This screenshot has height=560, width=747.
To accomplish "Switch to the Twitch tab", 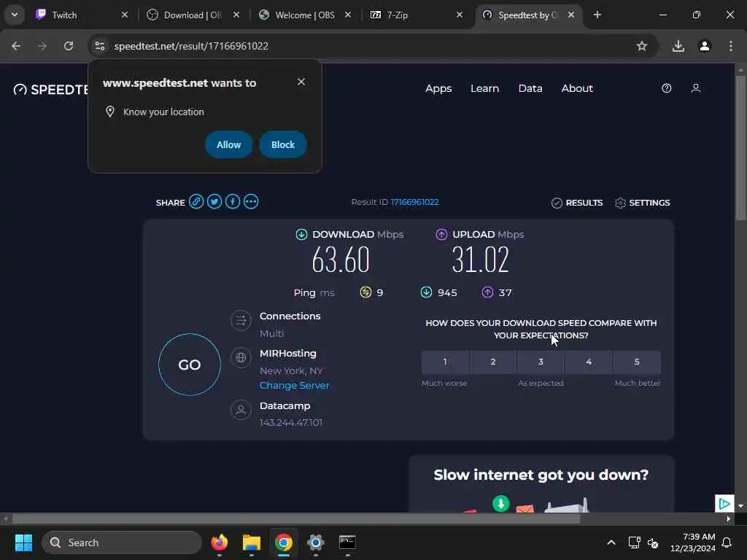I will pos(82,15).
